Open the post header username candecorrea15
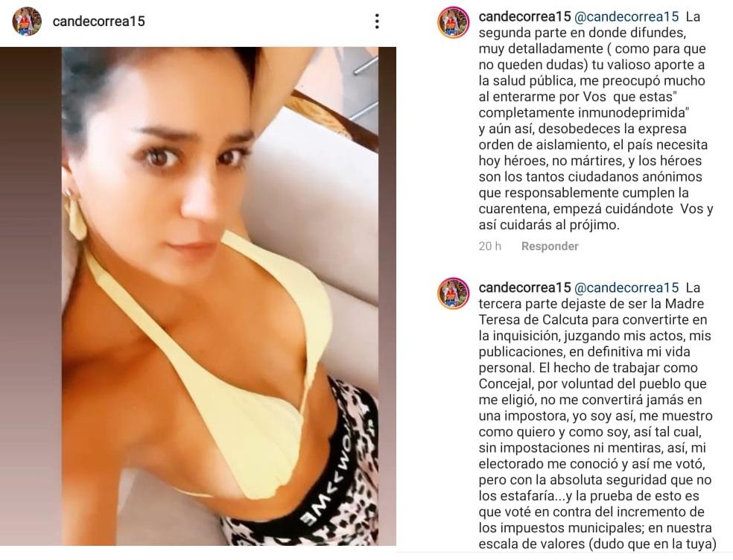The image size is (733, 560). (98, 21)
